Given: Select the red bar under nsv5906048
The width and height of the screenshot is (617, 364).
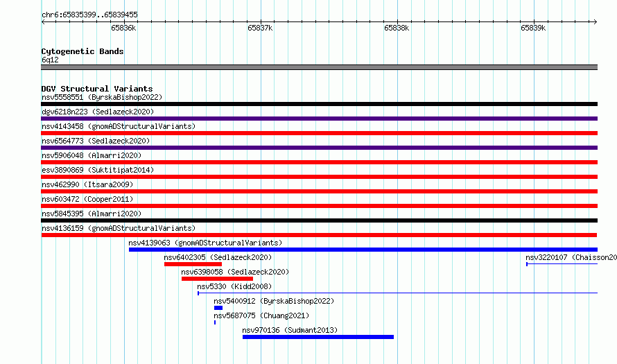Looking at the screenshot, I should (x=319, y=162).
